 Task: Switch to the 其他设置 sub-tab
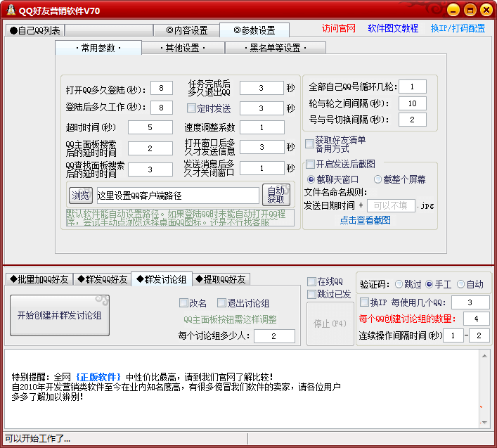(183, 49)
